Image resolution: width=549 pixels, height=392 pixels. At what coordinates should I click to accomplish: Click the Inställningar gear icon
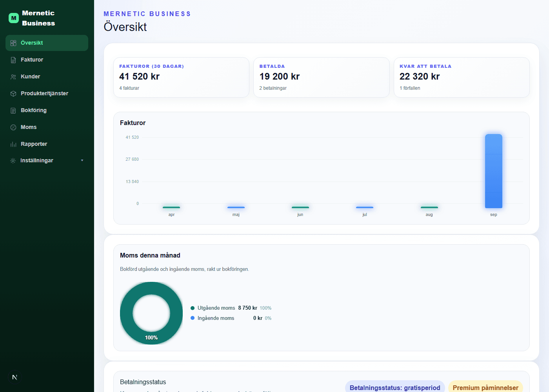click(x=13, y=161)
